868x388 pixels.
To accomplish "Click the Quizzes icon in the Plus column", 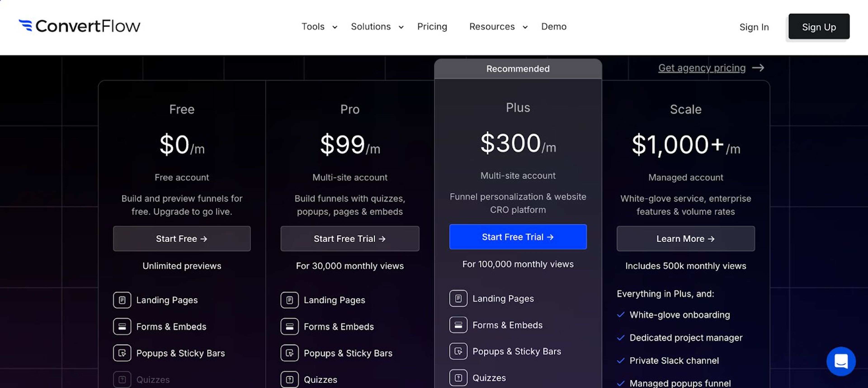I will (458, 378).
